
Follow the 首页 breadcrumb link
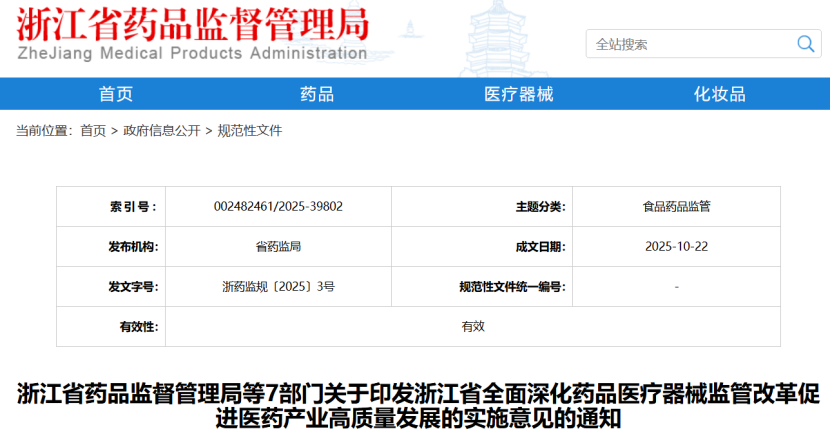(93, 131)
